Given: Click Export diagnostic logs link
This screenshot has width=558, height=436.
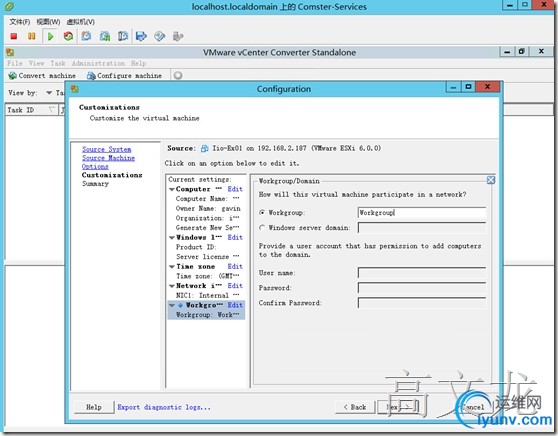Looking at the screenshot, I should (164, 407).
